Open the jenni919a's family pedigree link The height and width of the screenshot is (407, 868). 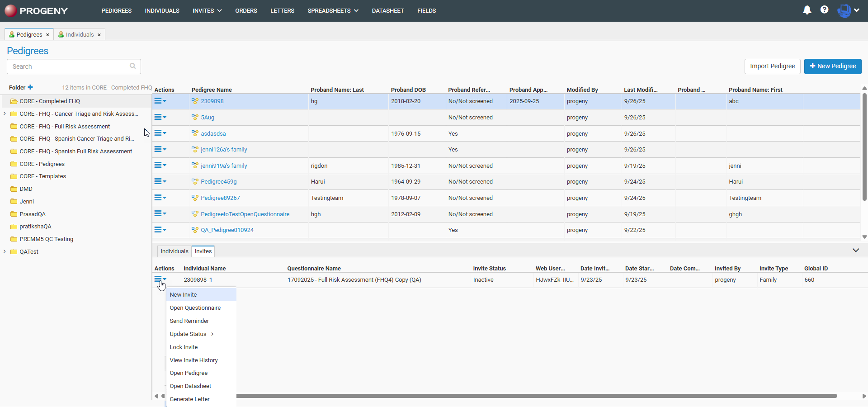[x=224, y=166]
